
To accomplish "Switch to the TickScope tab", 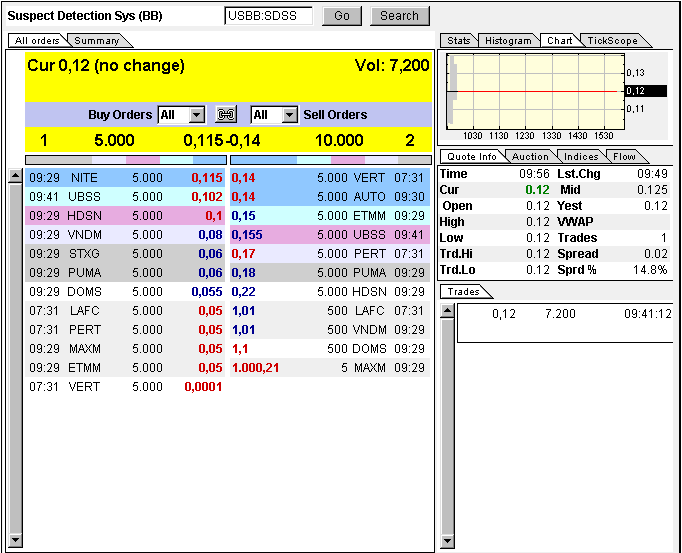I will 612,41.
